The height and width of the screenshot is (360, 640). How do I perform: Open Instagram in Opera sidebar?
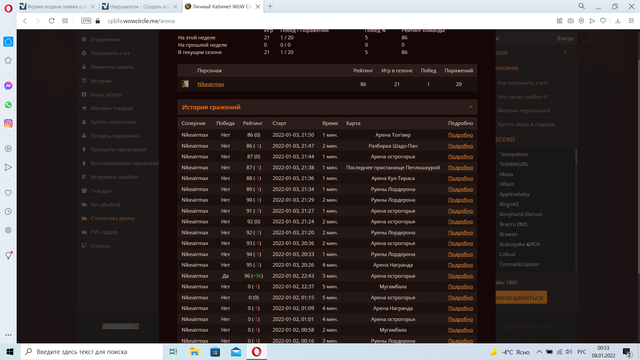point(8,123)
